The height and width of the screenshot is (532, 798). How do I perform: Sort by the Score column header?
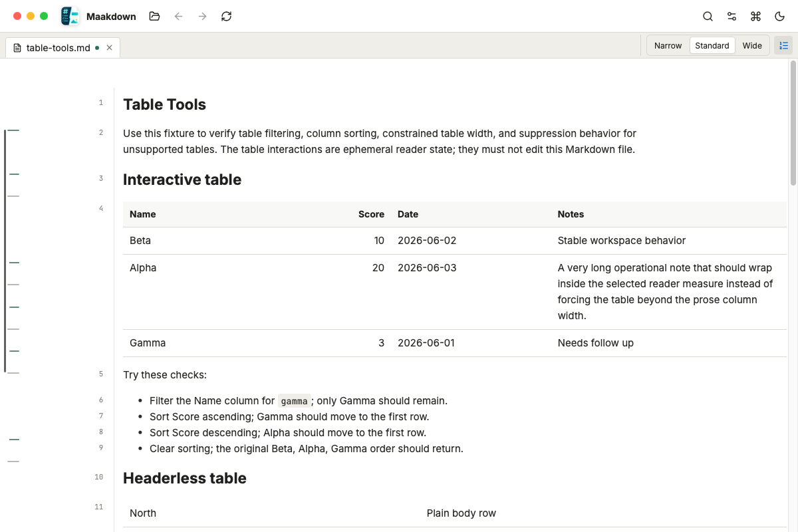(x=371, y=214)
